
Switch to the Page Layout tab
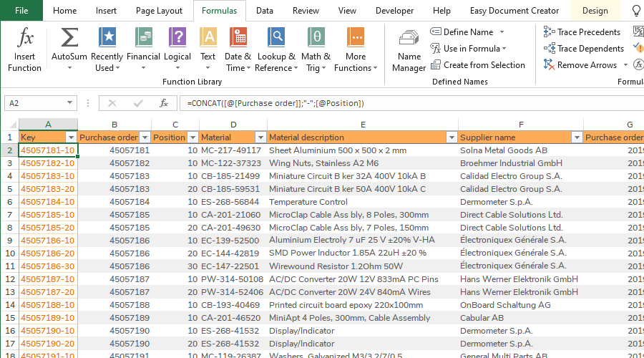159,11
